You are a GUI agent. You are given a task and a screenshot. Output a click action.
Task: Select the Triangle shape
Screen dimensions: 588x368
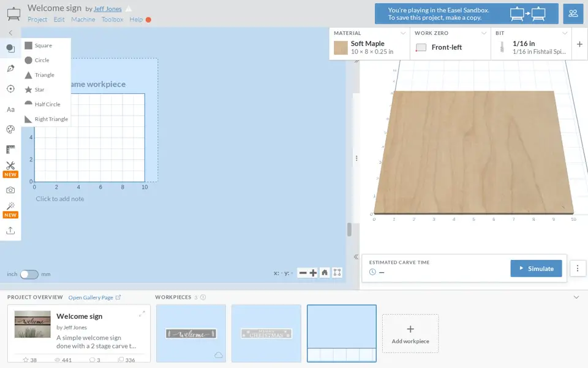pos(39,75)
